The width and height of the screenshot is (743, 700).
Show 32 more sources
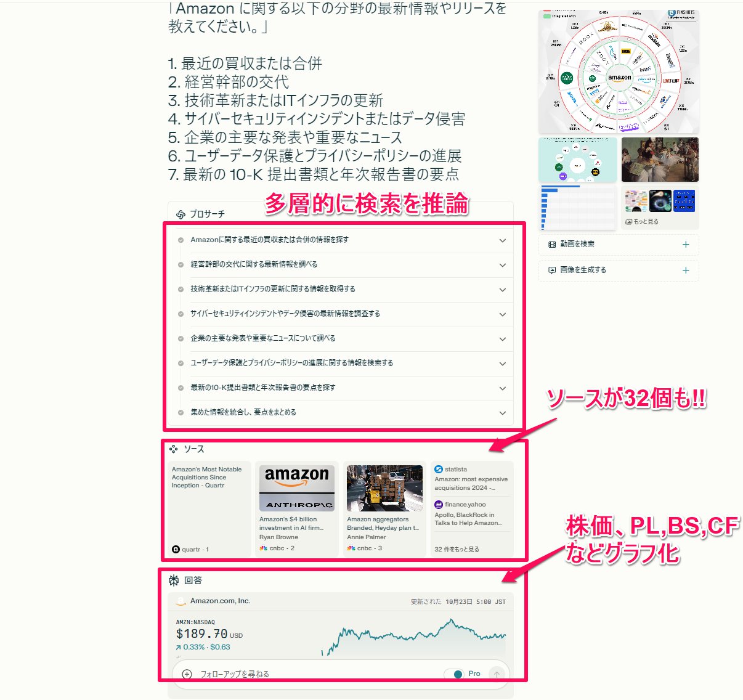pos(457,549)
